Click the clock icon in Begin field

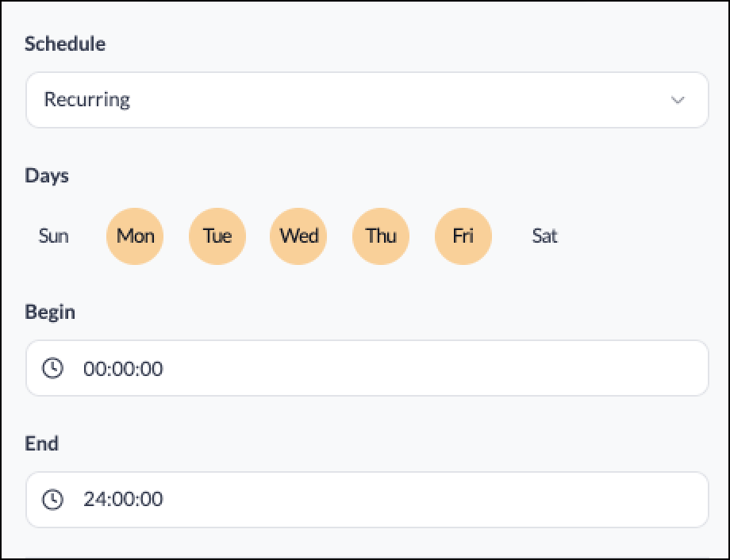52,368
